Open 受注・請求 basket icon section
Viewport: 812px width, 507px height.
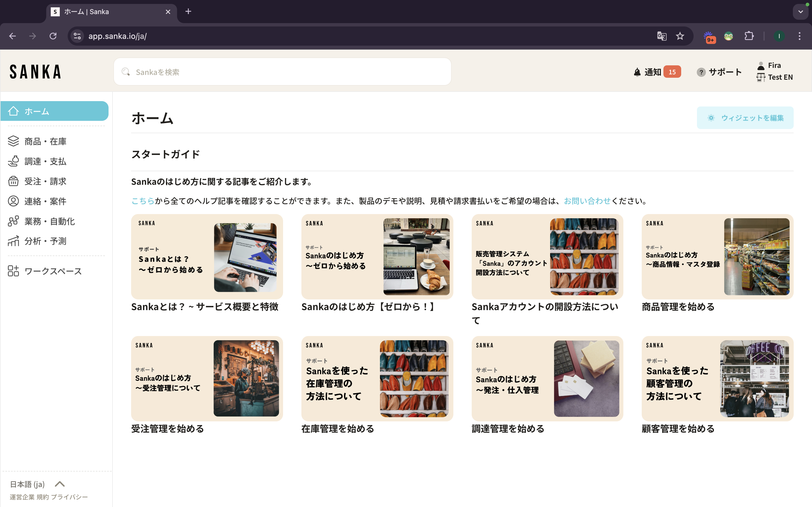(x=14, y=181)
